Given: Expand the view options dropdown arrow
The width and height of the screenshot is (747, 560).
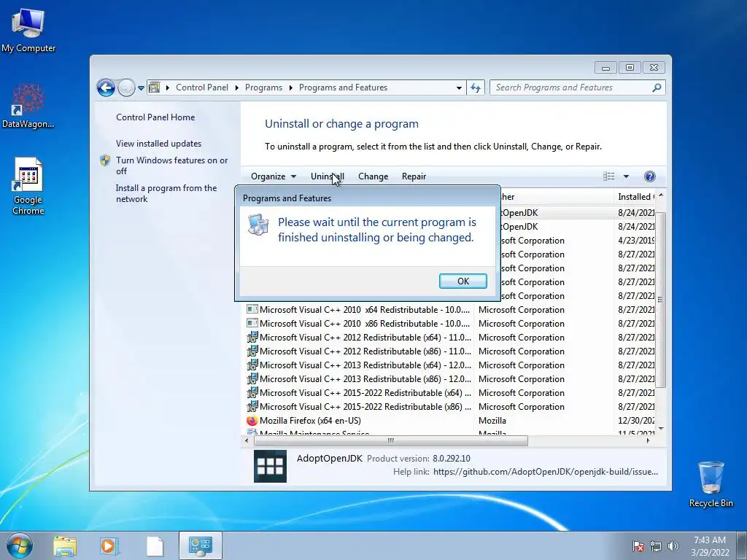Looking at the screenshot, I should (x=626, y=176).
